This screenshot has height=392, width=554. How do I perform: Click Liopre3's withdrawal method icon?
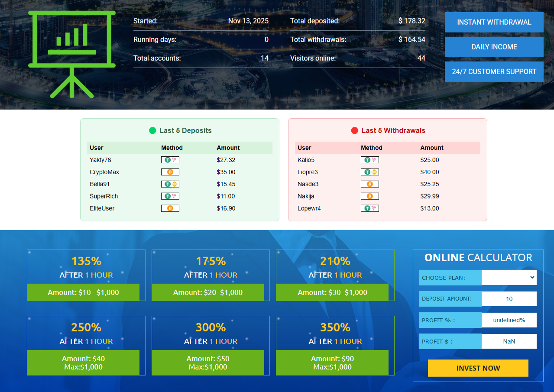pyautogui.click(x=369, y=172)
